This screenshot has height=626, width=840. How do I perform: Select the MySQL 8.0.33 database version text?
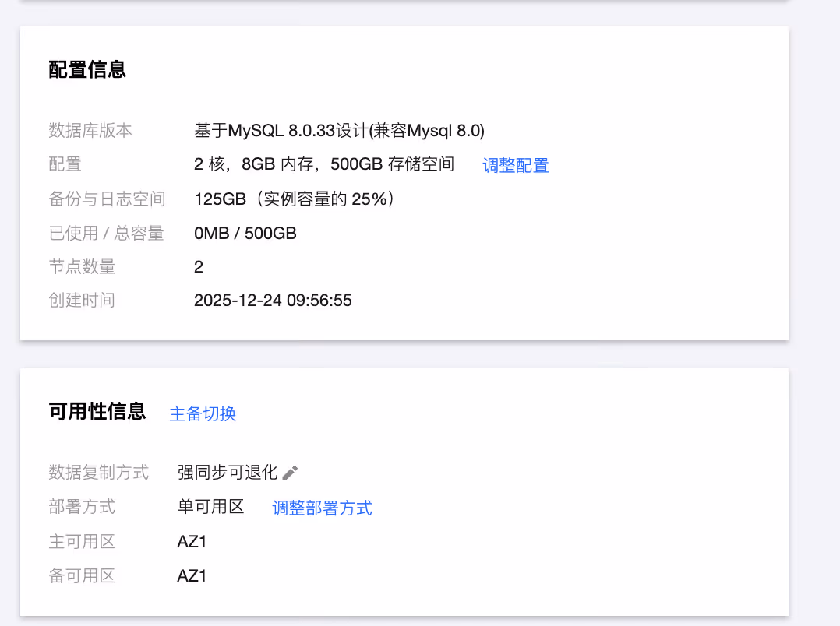pyautogui.click(x=339, y=131)
